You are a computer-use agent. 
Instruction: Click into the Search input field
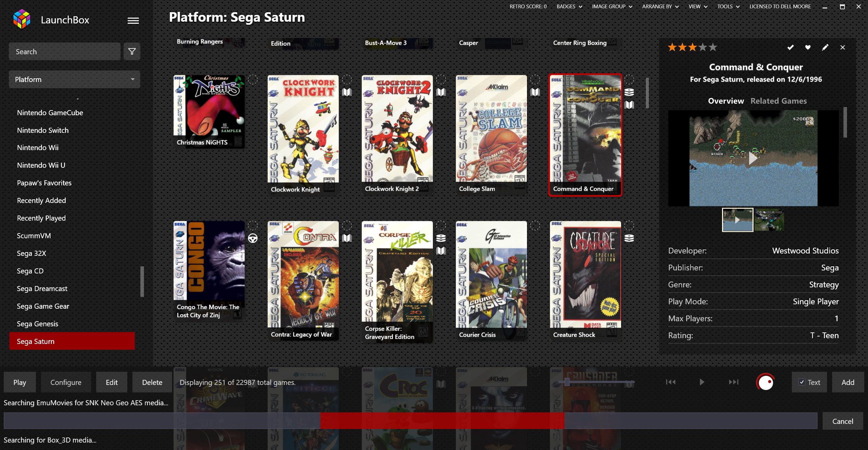[64, 51]
